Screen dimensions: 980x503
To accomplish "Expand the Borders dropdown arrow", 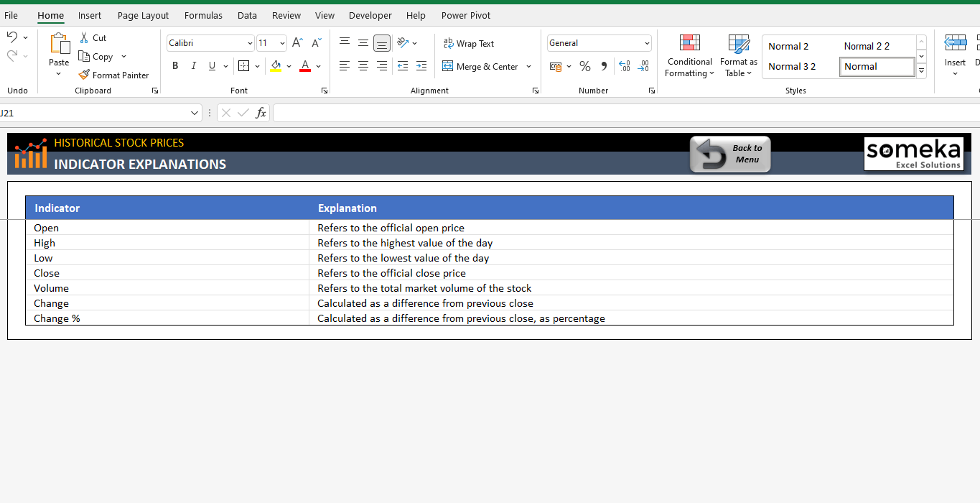I will tap(257, 65).
